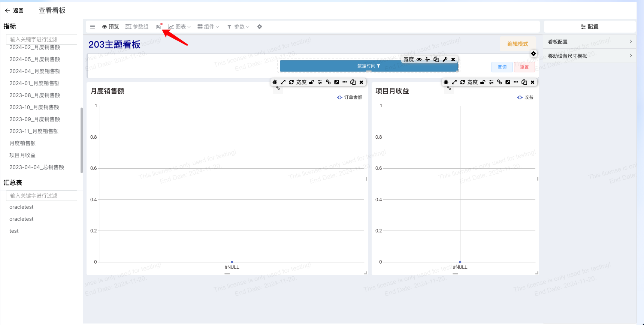Click the copy icon on 项目月收益 chart toolbar
Image resolution: width=644 pixels, height=325 pixels.
(x=524, y=82)
